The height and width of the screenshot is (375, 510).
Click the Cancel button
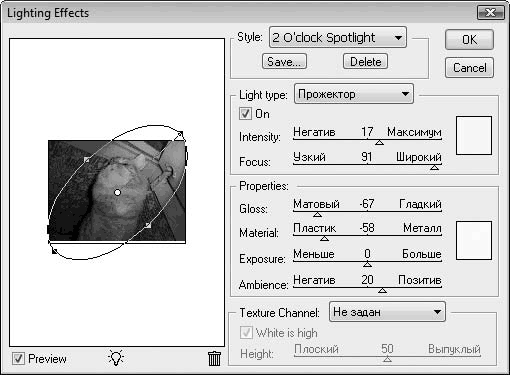coord(469,68)
